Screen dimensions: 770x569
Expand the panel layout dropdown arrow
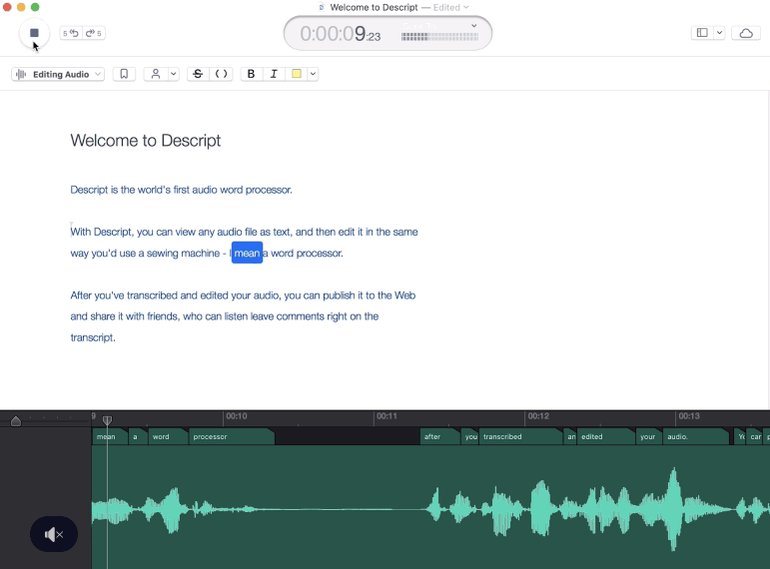coord(719,33)
